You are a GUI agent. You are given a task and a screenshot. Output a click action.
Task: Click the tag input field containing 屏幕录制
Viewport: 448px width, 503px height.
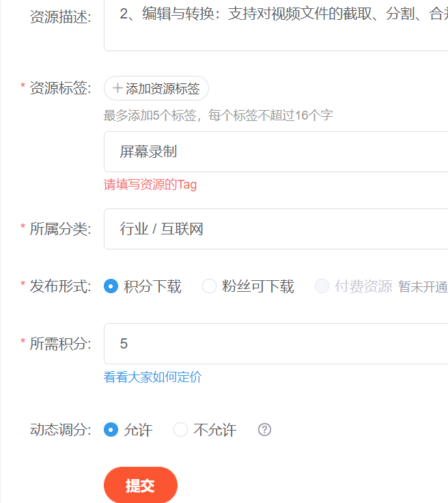point(276,152)
